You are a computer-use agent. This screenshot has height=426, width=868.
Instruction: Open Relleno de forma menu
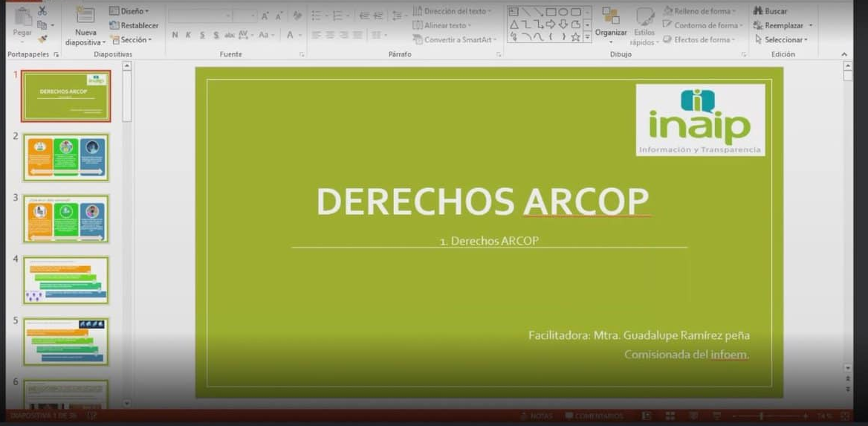(x=699, y=11)
